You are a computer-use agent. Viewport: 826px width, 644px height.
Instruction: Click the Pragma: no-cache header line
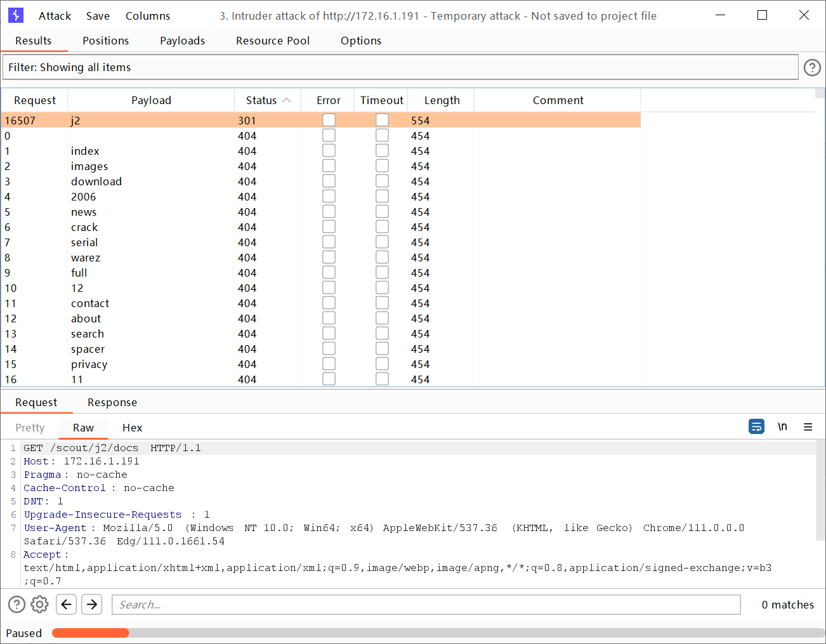75,474
